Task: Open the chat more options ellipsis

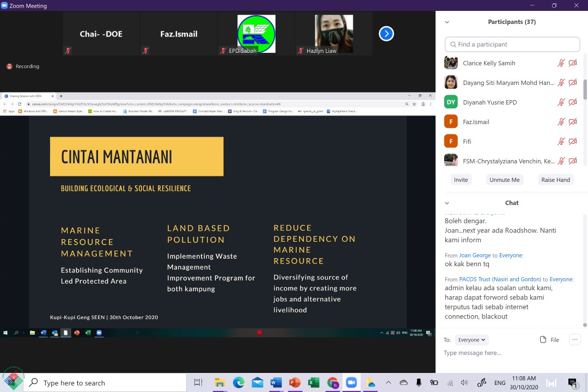Action: point(574,340)
